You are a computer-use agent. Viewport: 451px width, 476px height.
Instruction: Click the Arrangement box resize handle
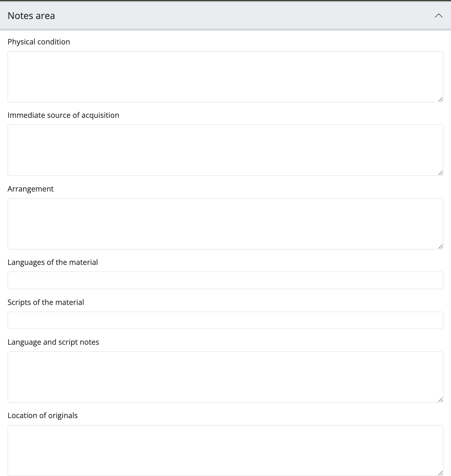click(x=440, y=247)
